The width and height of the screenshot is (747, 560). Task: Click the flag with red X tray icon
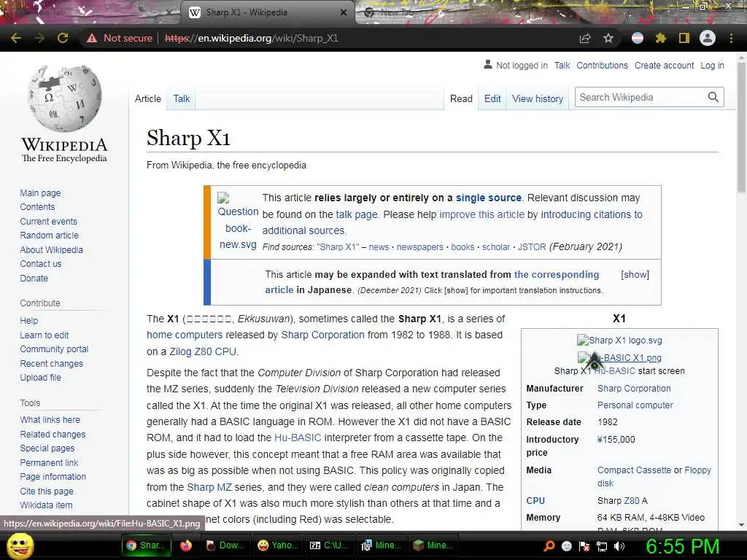pos(584,546)
